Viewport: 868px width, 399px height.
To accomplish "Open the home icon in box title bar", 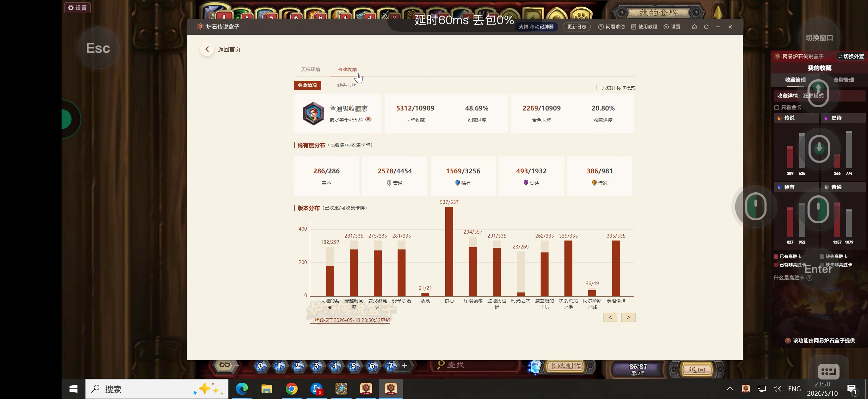I will point(694,26).
